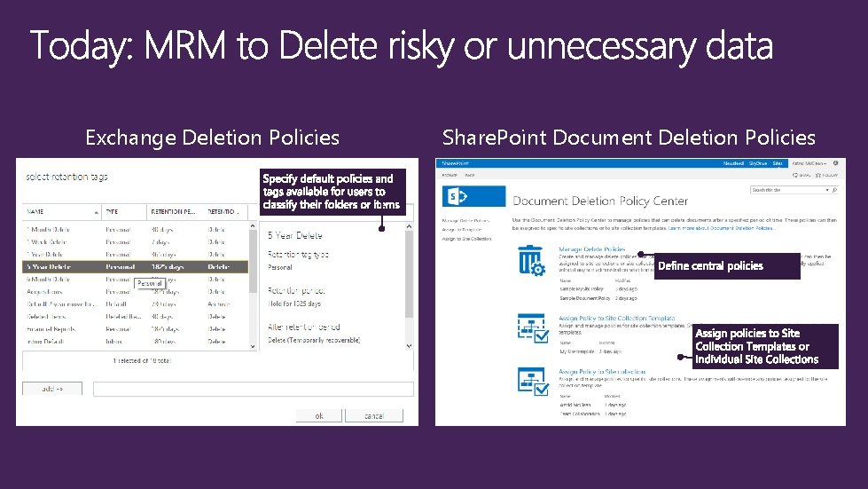Open the Manage Delete Policies heading link
This screenshot has height=489, width=868.
591,249
